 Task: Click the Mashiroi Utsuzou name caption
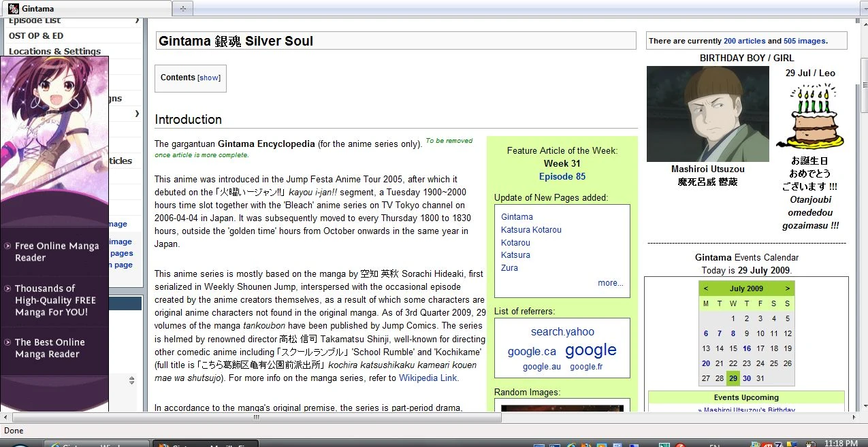tap(708, 169)
